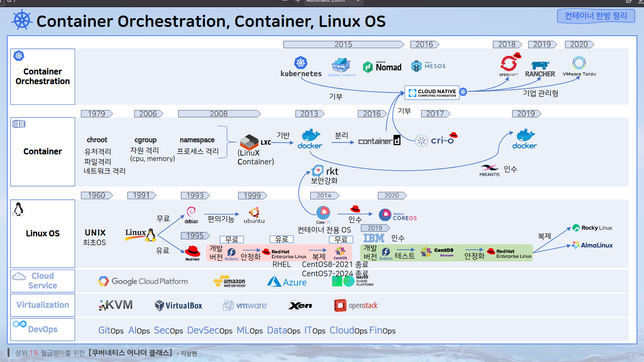Click the Fedora CoreOS logo
The height and width of the screenshot is (362, 644).
pyautogui.click(x=398, y=215)
